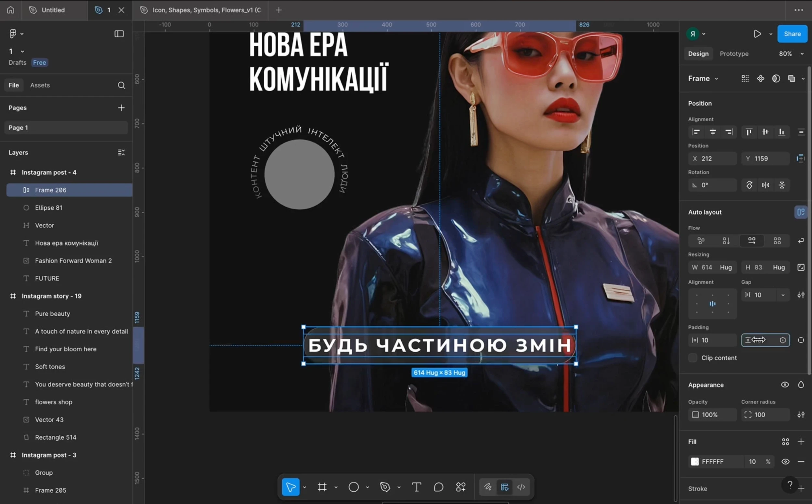812x504 pixels.
Task: Open the Actions/components tool in toolbar
Action: click(x=460, y=487)
